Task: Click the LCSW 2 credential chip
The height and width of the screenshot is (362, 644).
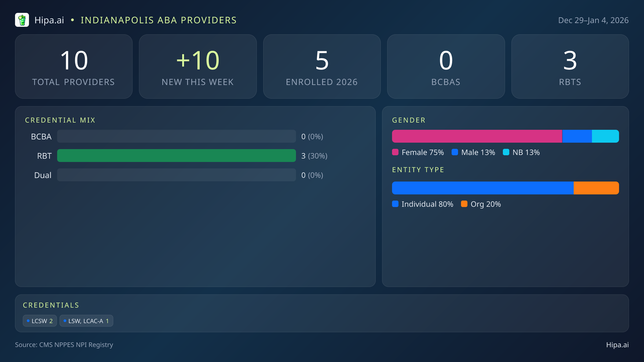Action: [40, 320]
